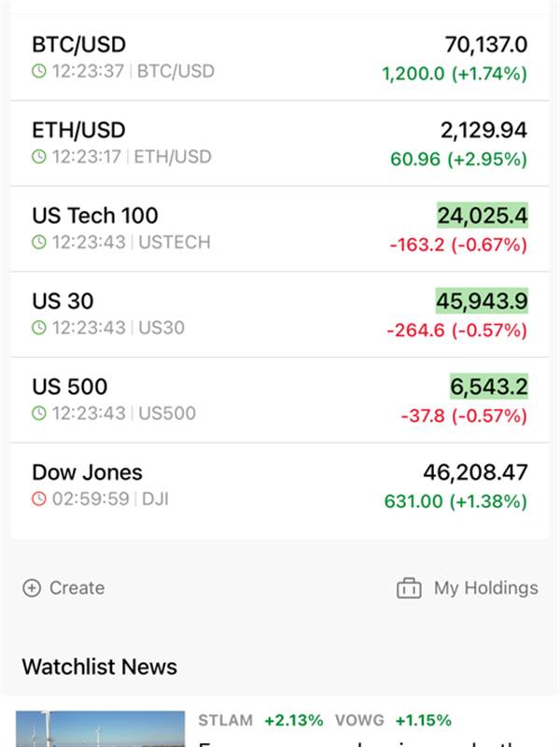Tap the Create watchlist label

click(77, 588)
